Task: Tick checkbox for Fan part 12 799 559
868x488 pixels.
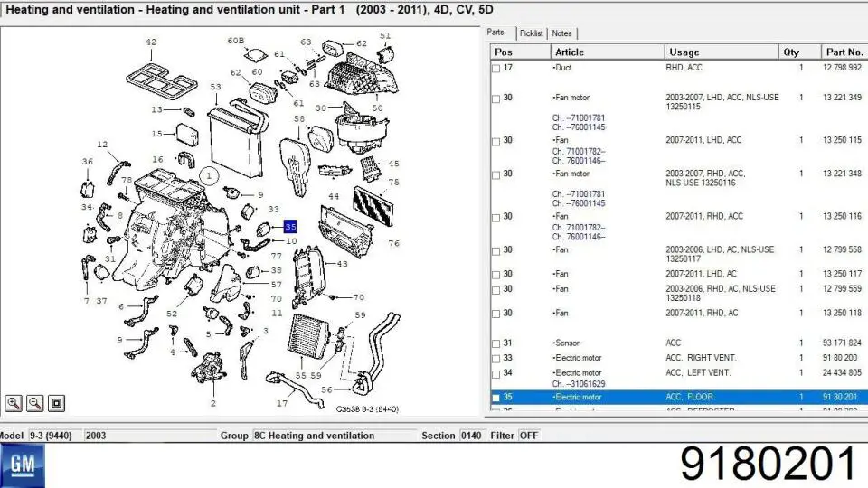Action: tap(496, 289)
